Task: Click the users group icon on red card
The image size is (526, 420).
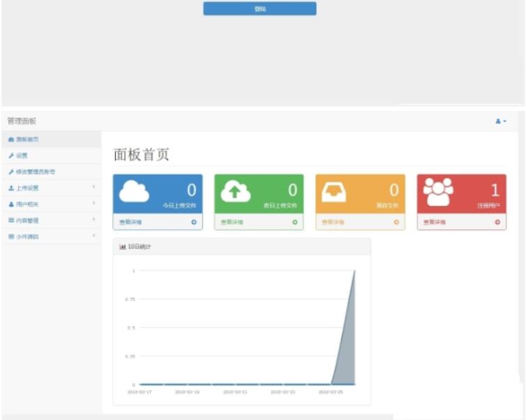Action: [438, 191]
